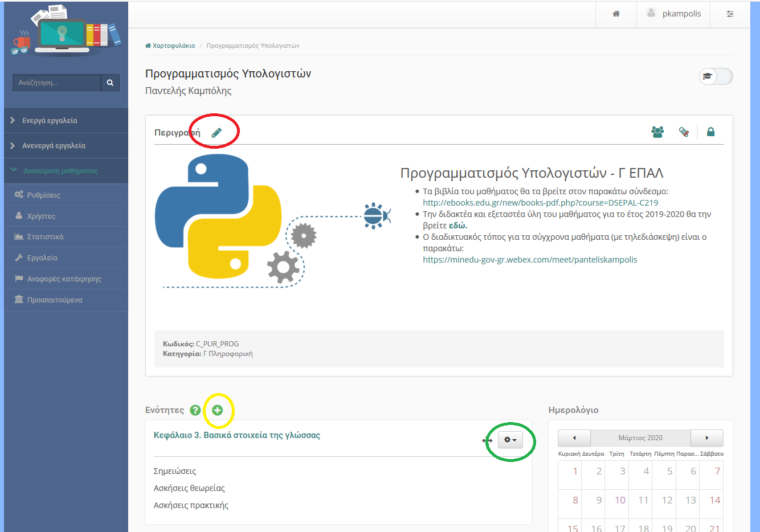Viewport: 760px width, 532px height.
Task: Open Στατιστικά in the sidebar
Action: tap(66, 236)
